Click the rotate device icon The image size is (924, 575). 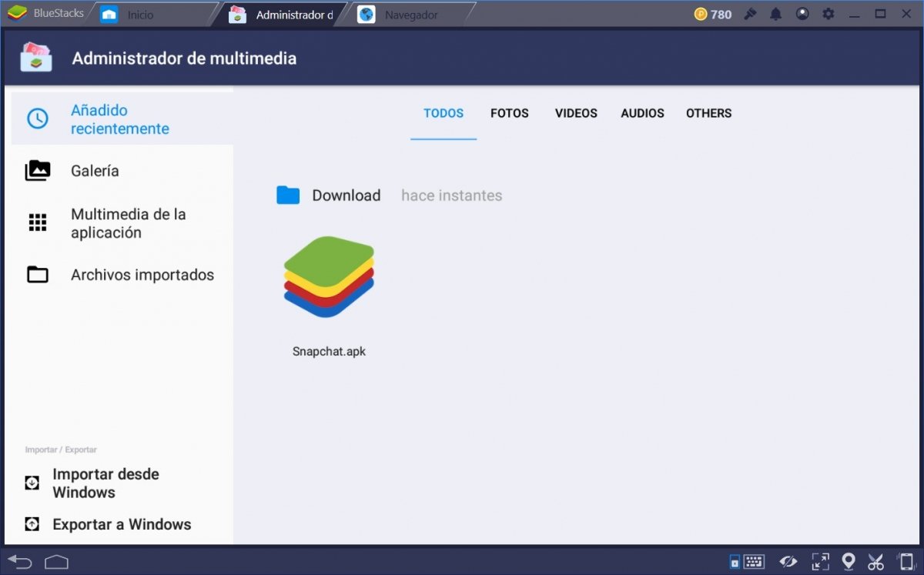coord(906,562)
